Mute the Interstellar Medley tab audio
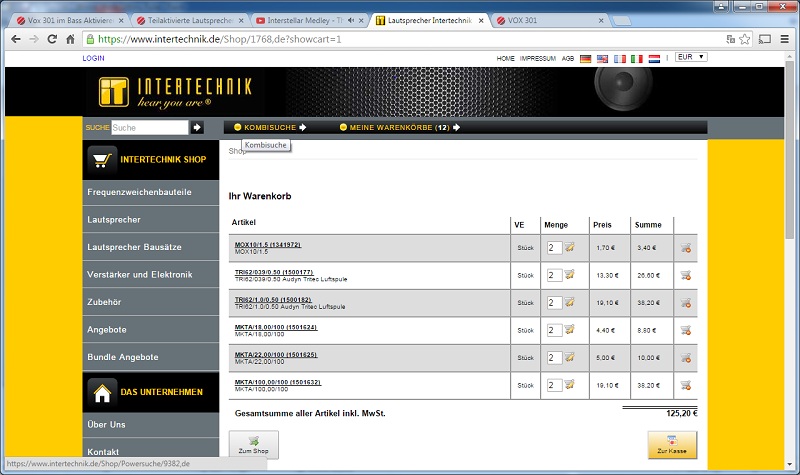Viewport: 800px width, 475px height. (351, 20)
